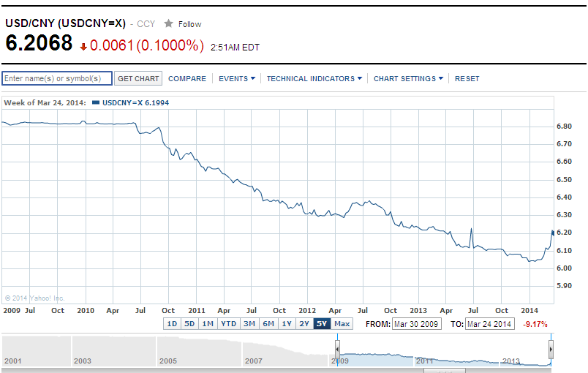The width and height of the screenshot is (588, 373).
Task: Click the USDCNY=X 6.1994 legend label
Action: (135, 102)
